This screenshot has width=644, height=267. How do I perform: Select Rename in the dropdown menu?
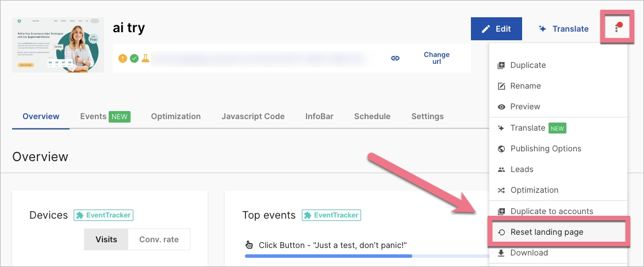(525, 86)
